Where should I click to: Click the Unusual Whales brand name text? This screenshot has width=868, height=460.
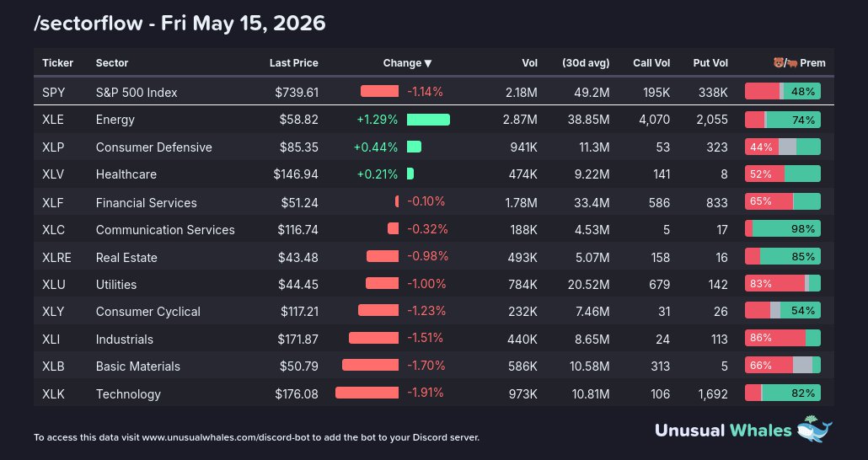pyautogui.click(x=723, y=431)
